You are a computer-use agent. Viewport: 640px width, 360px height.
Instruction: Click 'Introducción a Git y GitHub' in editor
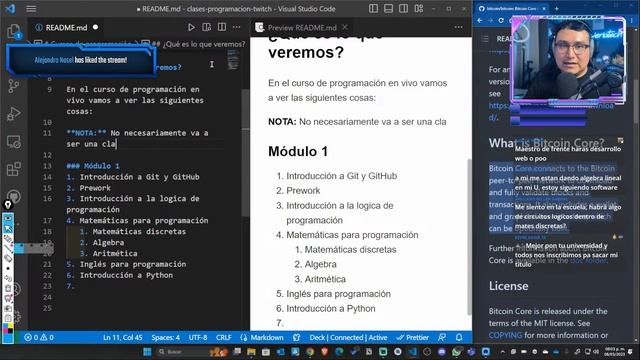(140, 177)
